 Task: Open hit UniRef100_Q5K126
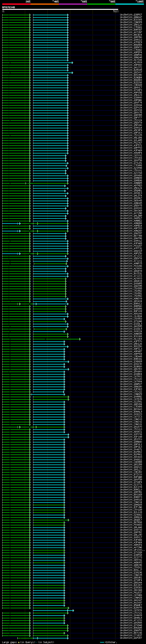pos(131,344)
